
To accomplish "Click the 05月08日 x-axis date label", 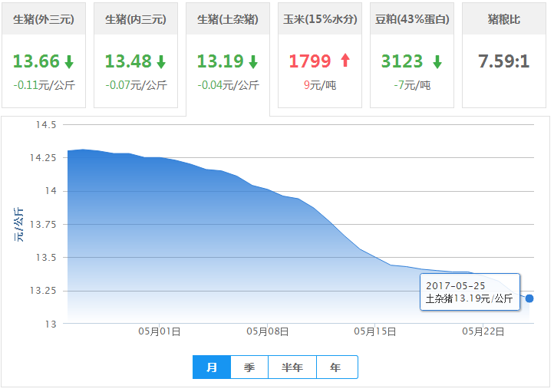I will coord(267,332).
